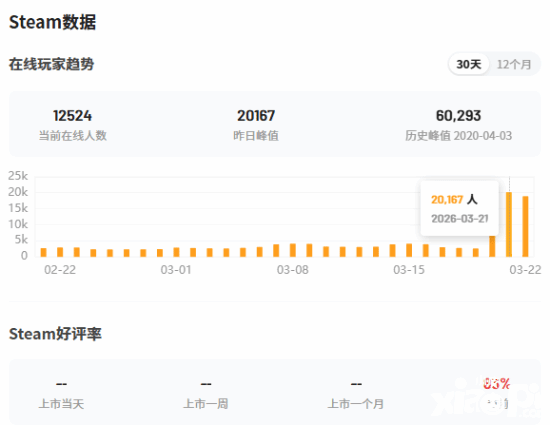Click the 上市一周 rating entry
The height and width of the screenshot is (425, 550).
click(206, 393)
